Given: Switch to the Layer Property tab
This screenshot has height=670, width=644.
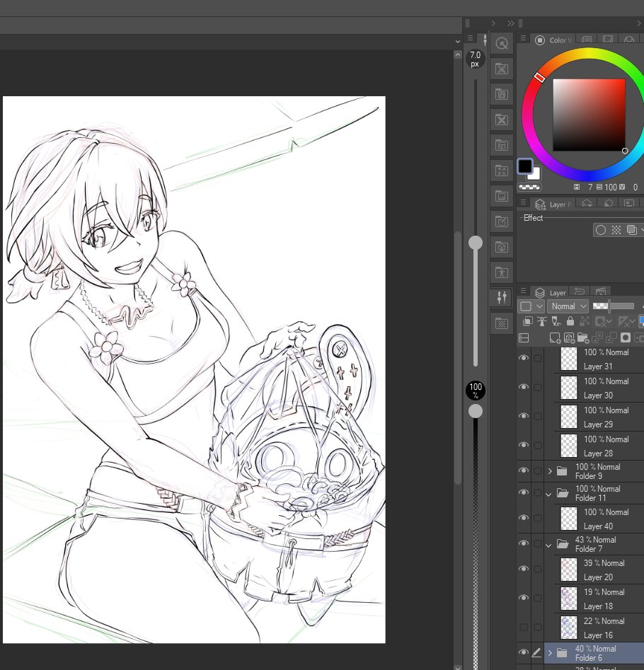Looking at the screenshot, I should click(553, 204).
